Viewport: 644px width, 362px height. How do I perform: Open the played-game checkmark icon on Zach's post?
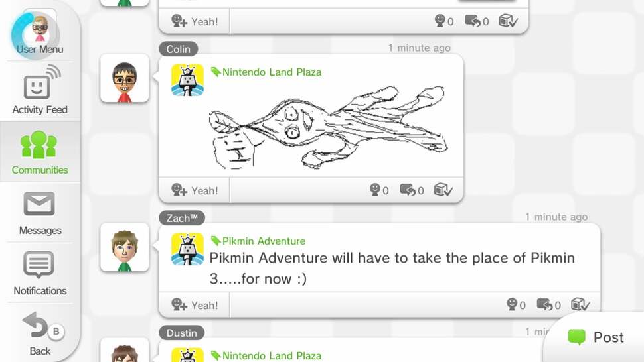point(580,304)
